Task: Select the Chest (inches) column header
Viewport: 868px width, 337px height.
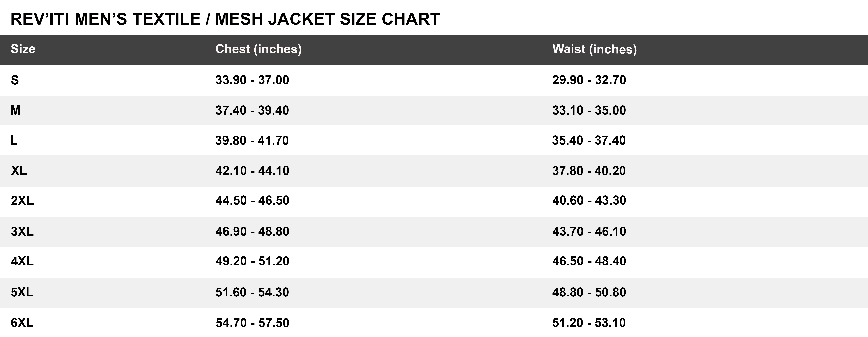Action: click(x=259, y=49)
